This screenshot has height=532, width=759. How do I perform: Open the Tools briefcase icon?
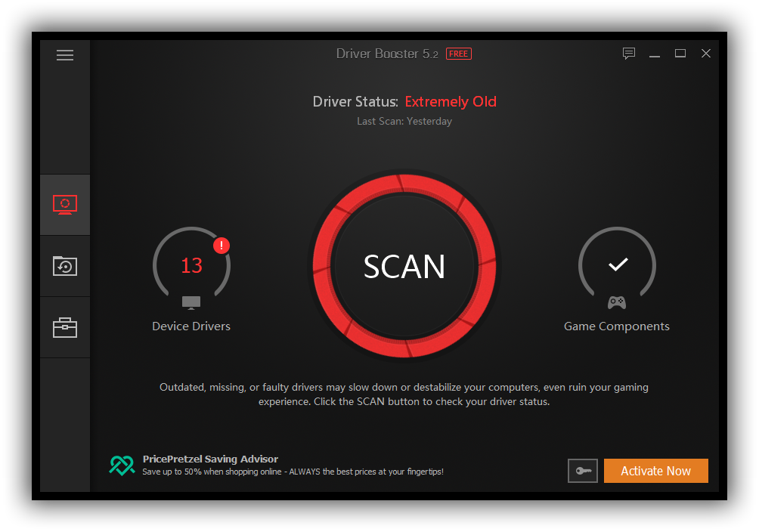pyautogui.click(x=65, y=327)
